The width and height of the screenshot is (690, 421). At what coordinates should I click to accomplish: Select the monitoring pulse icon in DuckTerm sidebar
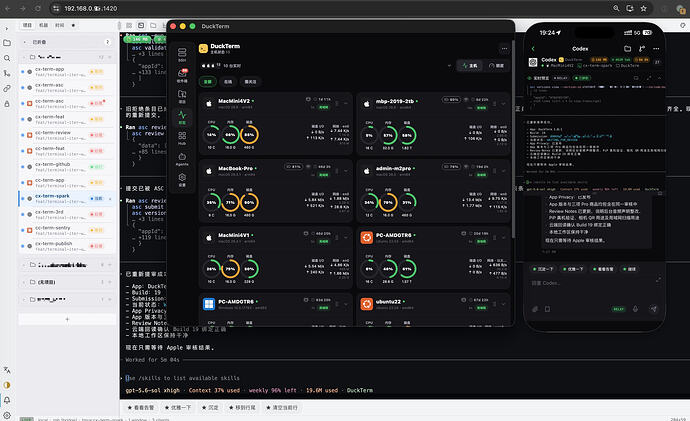(x=182, y=115)
